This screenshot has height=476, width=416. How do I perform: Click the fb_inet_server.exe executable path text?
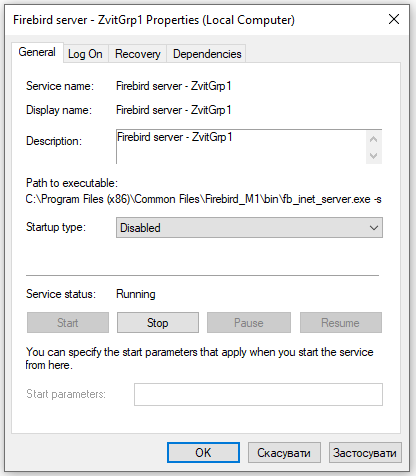pyautogui.click(x=203, y=199)
